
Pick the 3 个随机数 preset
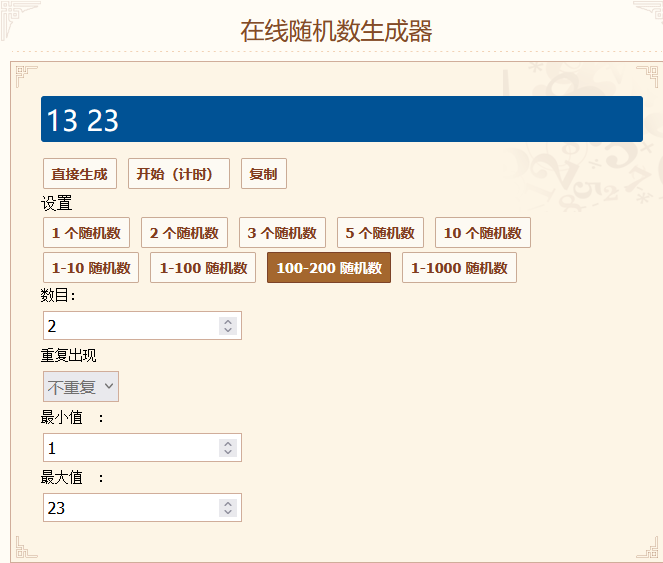[x=282, y=233]
